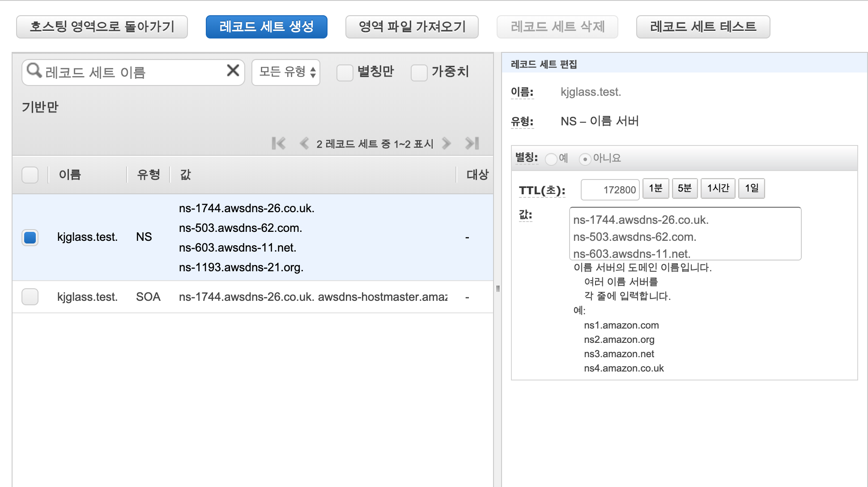Click 호스팅 영역으로 돌아가기 button
Image resolution: width=868 pixels, height=487 pixels.
(x=102, y=27)
